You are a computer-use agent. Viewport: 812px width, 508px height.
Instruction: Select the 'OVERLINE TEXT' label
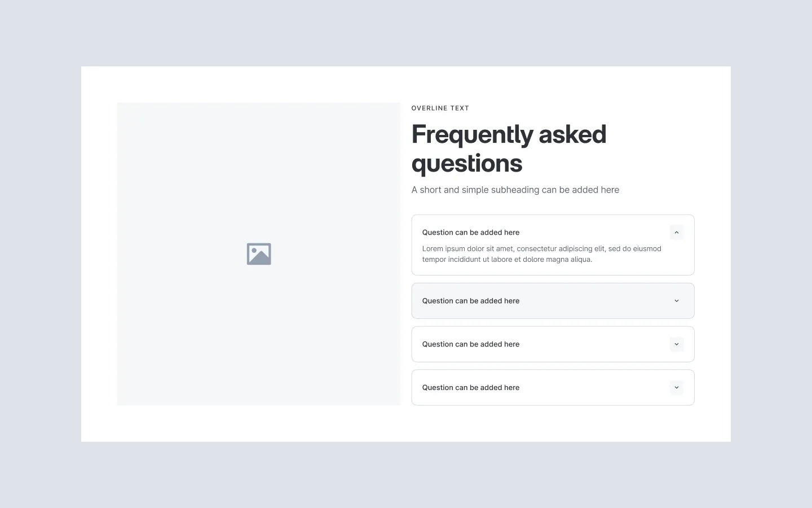pos(440,108)
